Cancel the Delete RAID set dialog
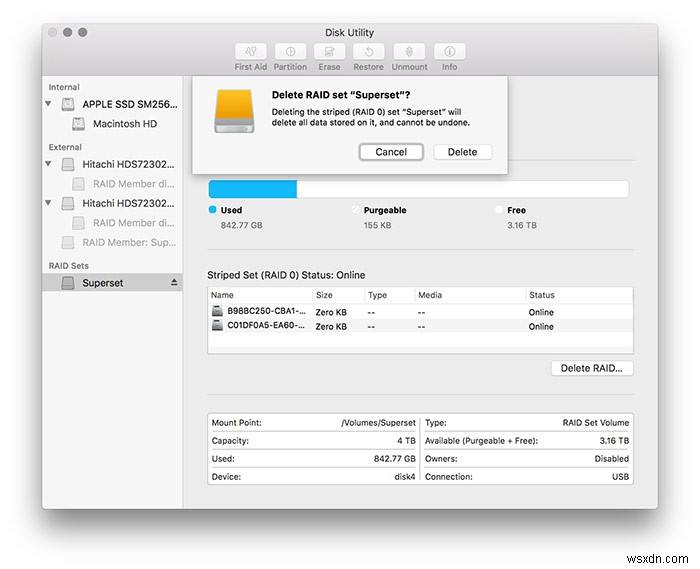700x569 pixels. click(391, 152)
